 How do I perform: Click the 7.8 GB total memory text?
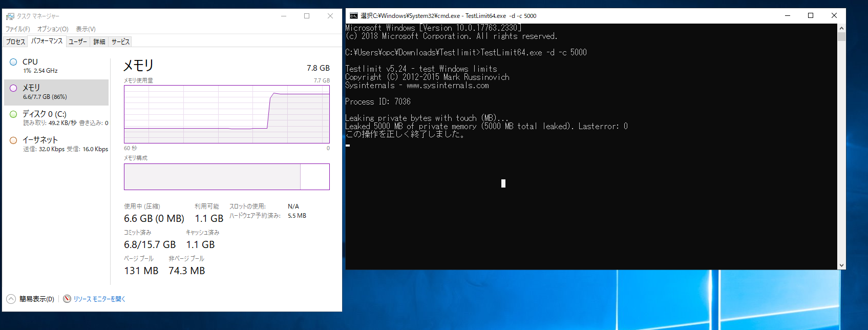[x=318, y=68]
